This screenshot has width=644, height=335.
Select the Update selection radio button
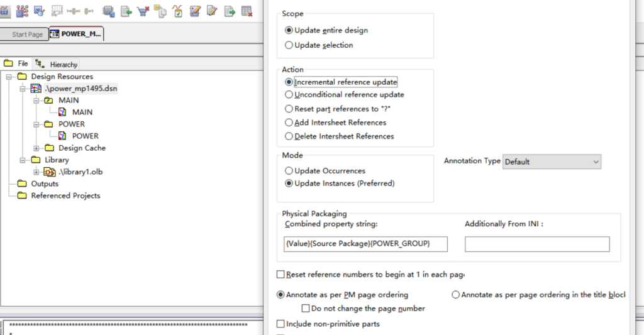[289, 45]
